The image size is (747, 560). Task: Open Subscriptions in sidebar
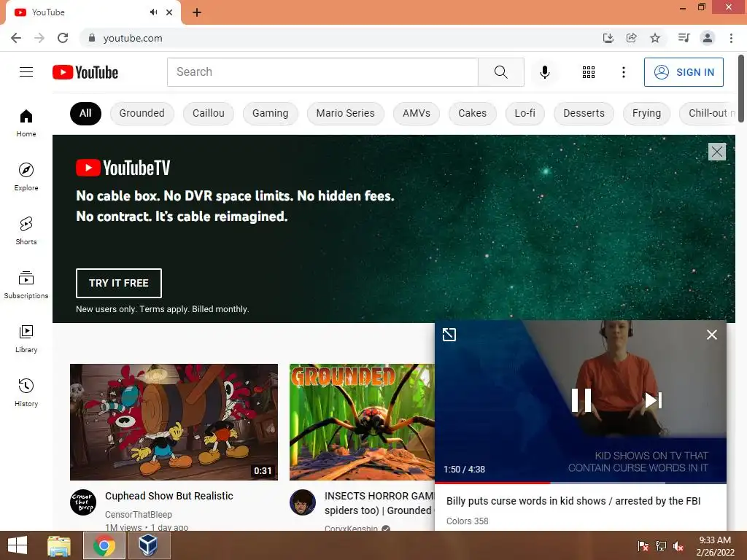point(26,285)
